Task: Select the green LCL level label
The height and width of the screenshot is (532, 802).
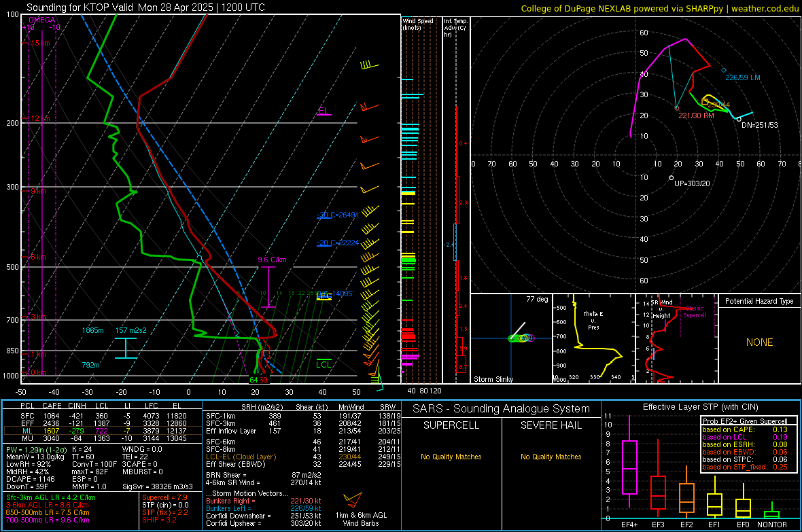Action: pyautogui.click(x=324, y=364)
